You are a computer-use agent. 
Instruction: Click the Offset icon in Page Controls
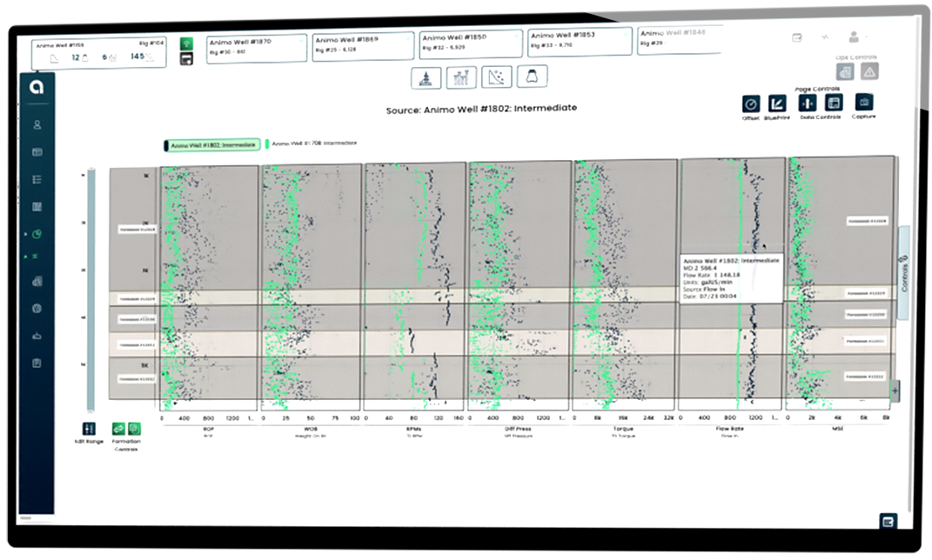tap(750, 103)
